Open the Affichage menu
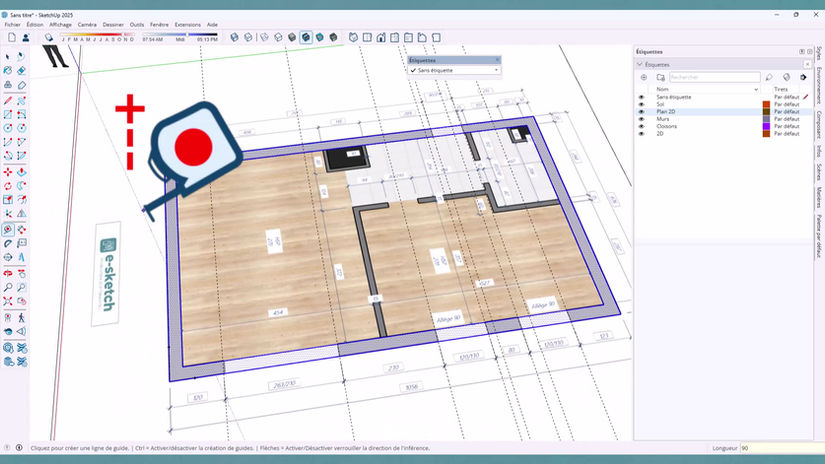Screen dimensions: 825x464 (61, 25)
